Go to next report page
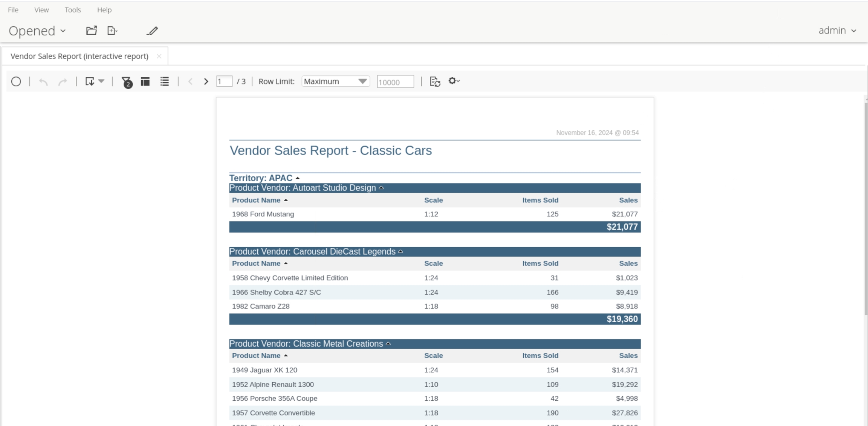Image resolution: width=868 pixels, height=426 pixels. point(206,81)
